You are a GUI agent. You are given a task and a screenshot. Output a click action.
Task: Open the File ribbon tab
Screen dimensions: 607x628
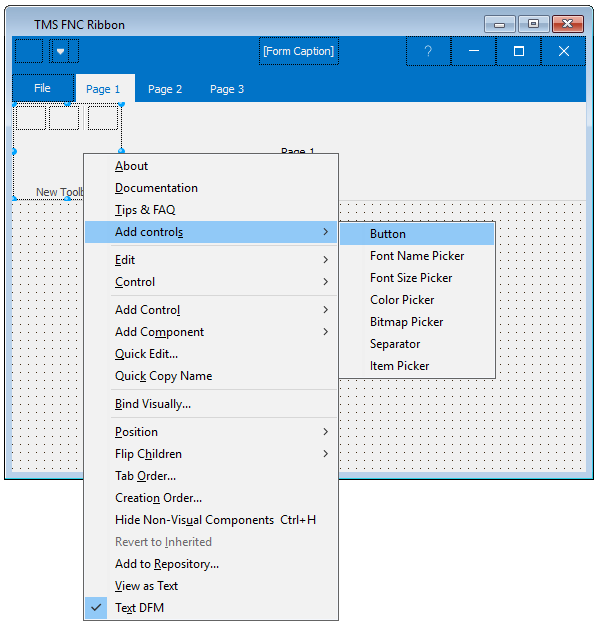(43, 88)
